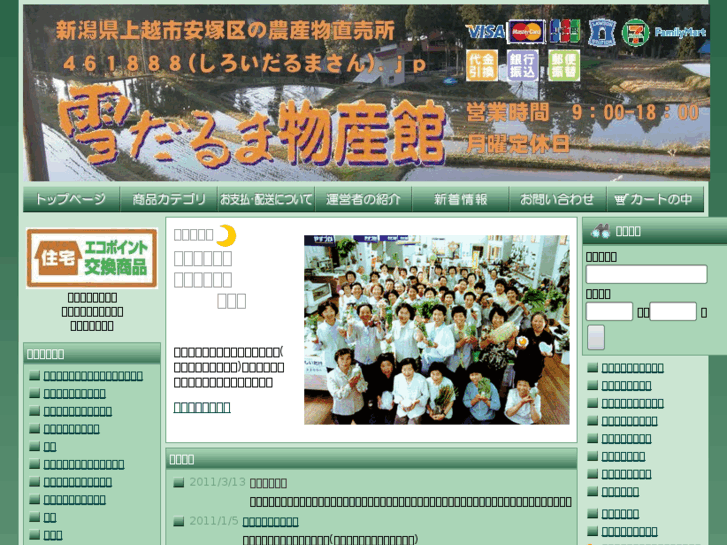
Task: Focus the minimum price input field
Action: [x=609, y=311]
